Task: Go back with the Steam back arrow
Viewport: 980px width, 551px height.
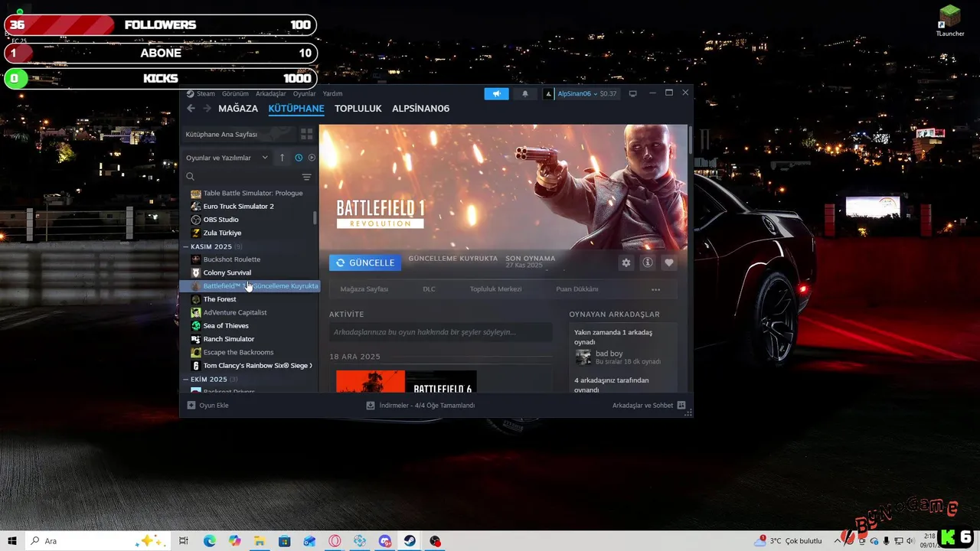Action: pos(191,109)
